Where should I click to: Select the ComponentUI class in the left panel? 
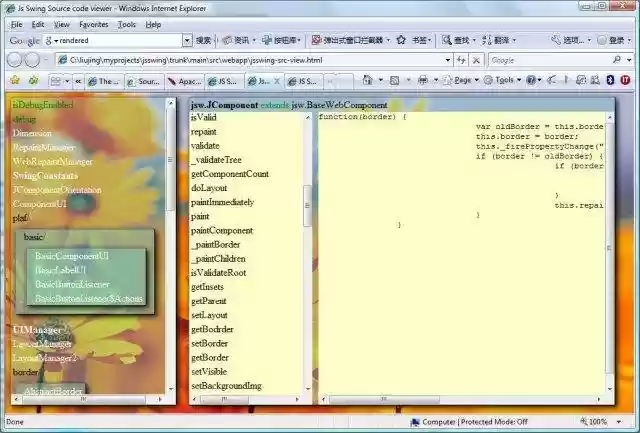pyautogui.click(x=40, y=204)
